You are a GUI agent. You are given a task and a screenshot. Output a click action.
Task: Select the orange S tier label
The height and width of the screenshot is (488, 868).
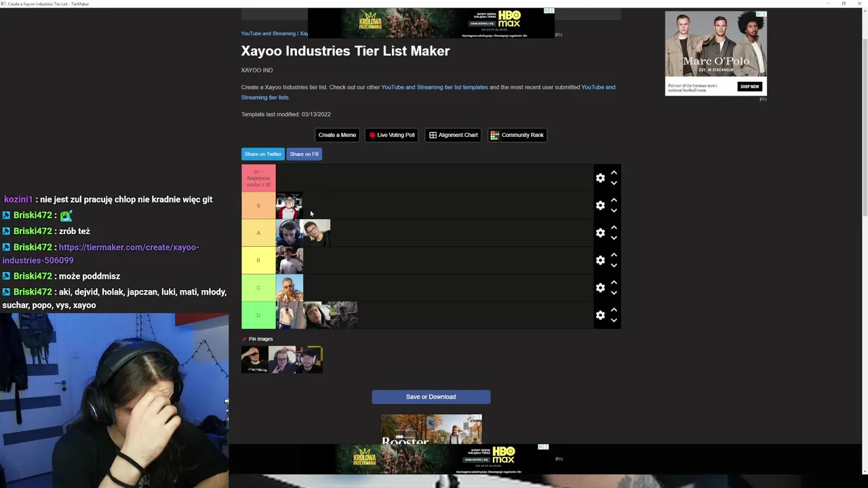pyautogui.click(x=258, y=205)
